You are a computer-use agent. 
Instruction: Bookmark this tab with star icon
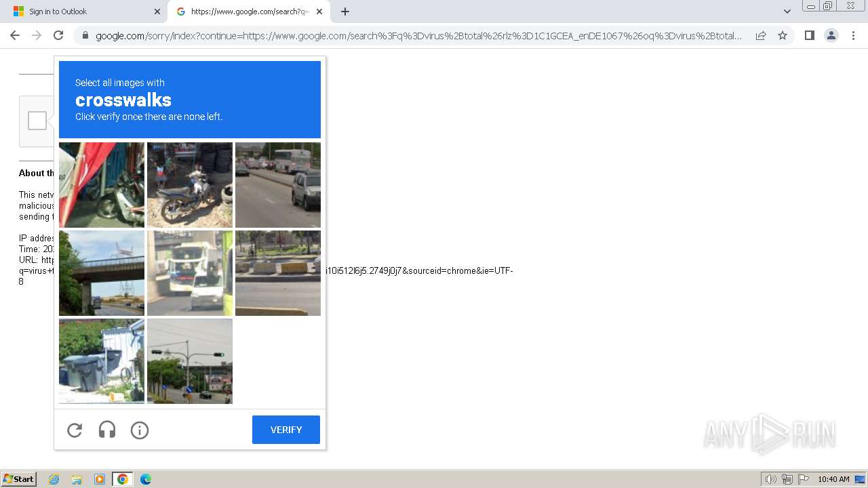coord(783,35)
